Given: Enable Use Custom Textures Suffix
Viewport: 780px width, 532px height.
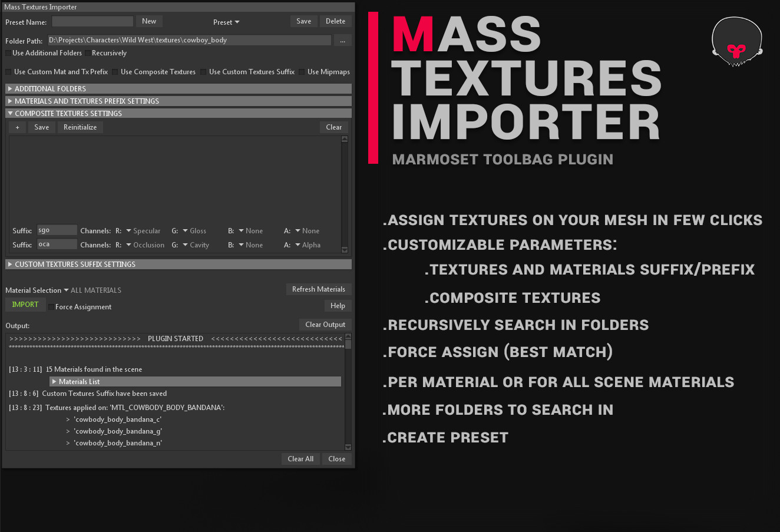Looking at the screenshot, I should point(203,71).
